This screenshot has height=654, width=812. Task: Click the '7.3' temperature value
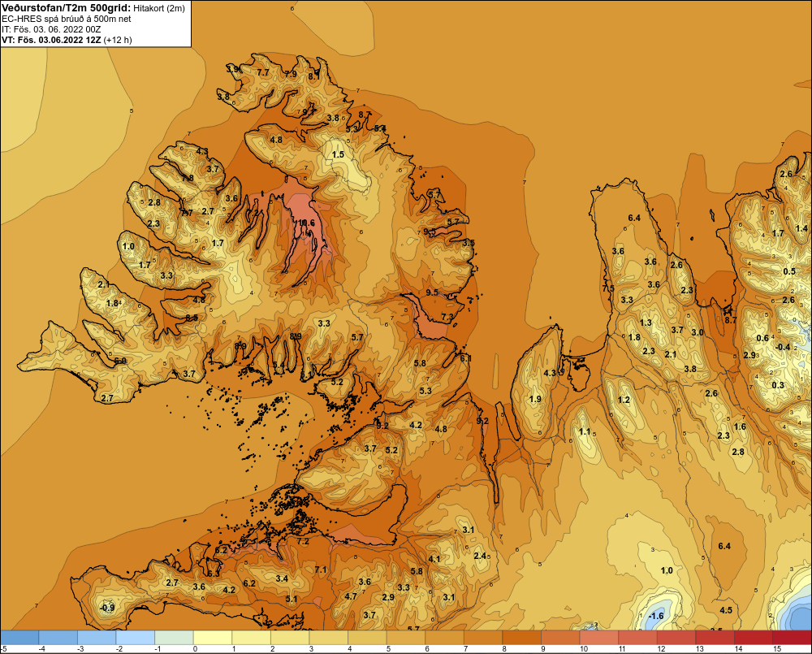pyautogui.click(x=447, y=317)
